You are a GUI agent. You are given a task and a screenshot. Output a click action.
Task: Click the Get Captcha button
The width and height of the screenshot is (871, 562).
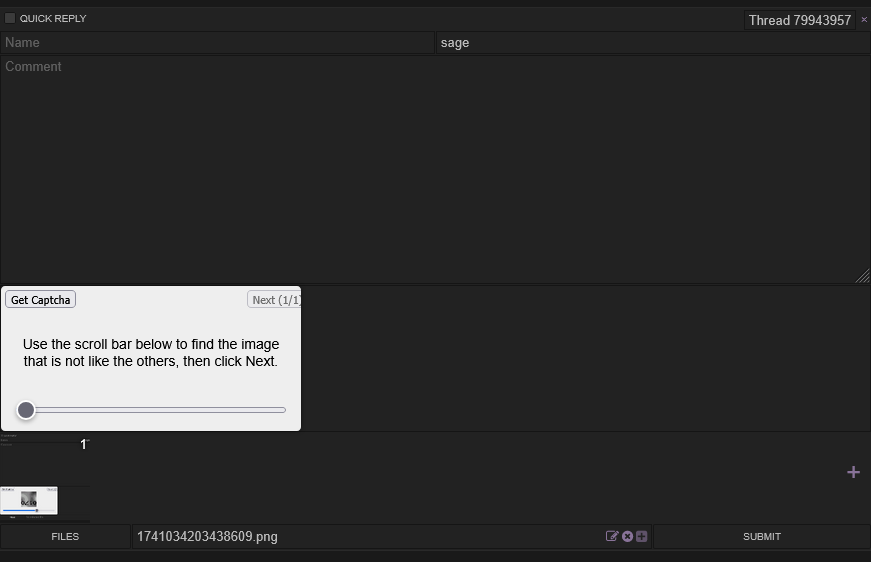click(41, 300)
